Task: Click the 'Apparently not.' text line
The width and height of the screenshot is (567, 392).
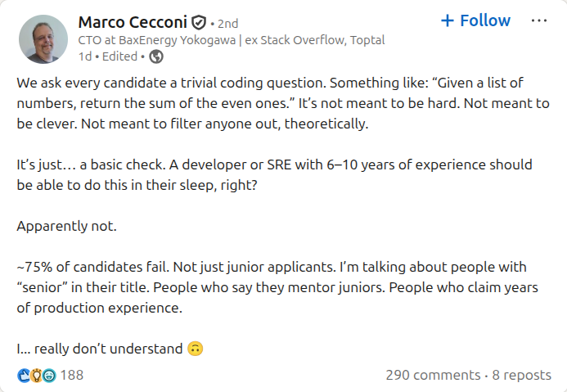Action: (67, 226)
